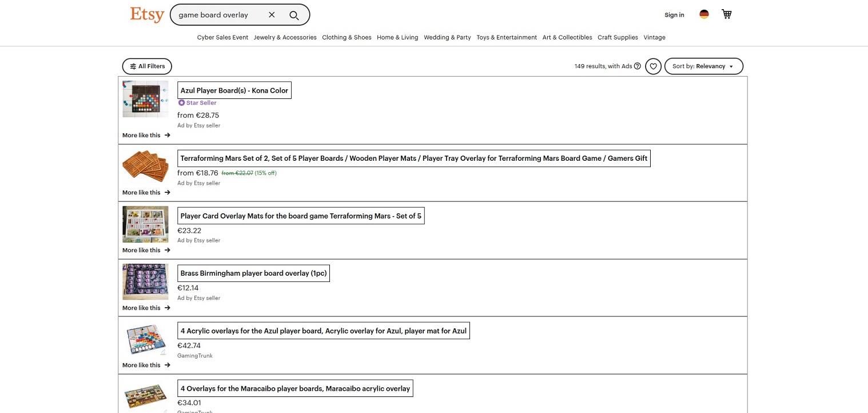This screenshot has height=413, width=868.
Task: Click More like this under Azul Kona
Action: coord(146,136)
